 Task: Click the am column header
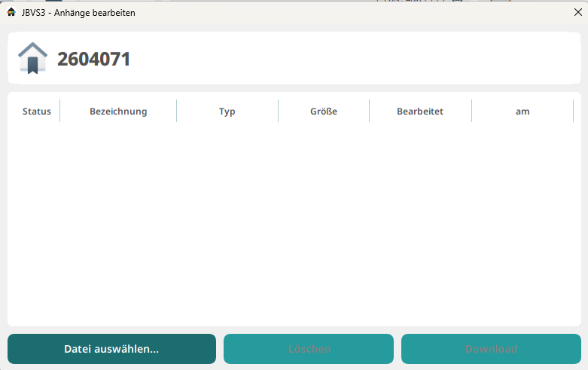pyautogui.click(x=522, y=112)
